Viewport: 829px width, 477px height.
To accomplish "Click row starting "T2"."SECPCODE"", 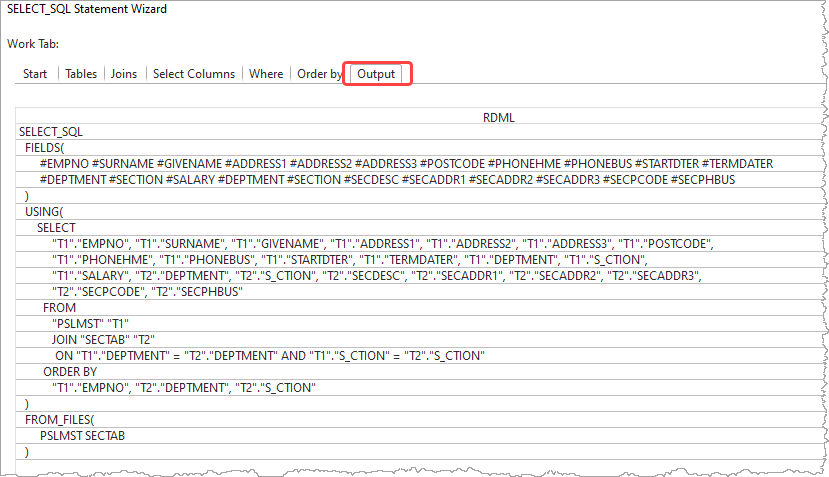I will pos(422,292).
